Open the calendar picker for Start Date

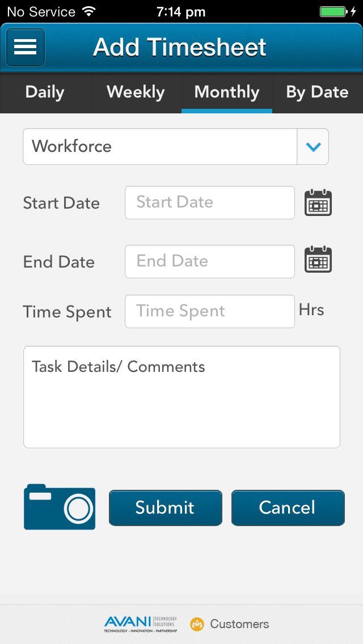(318, 202)
